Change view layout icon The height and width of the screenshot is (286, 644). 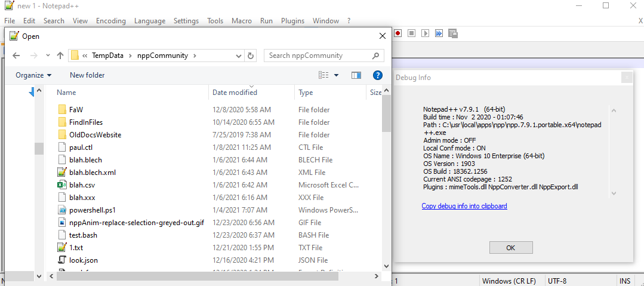click(323, 75)
